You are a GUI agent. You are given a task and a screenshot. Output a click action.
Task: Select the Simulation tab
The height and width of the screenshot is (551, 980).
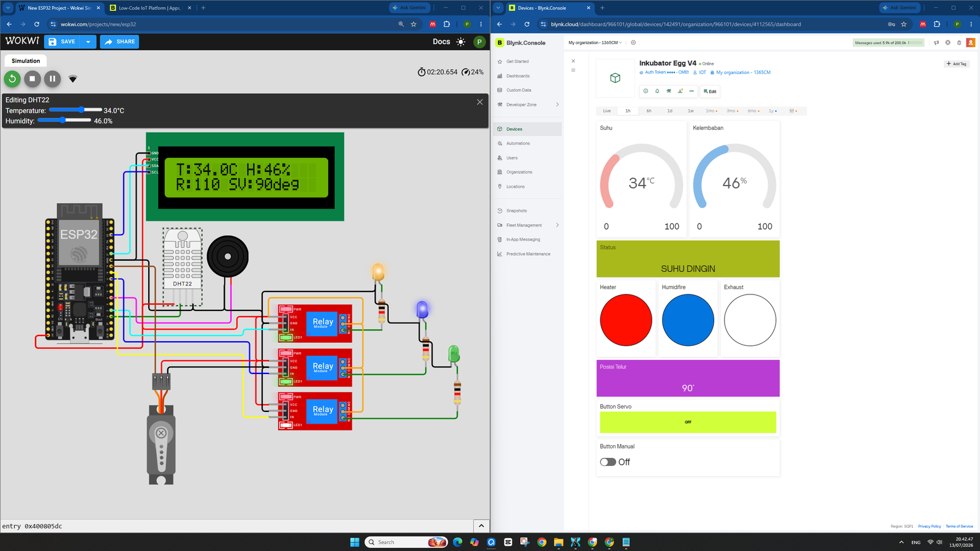[x=26, y=61]
